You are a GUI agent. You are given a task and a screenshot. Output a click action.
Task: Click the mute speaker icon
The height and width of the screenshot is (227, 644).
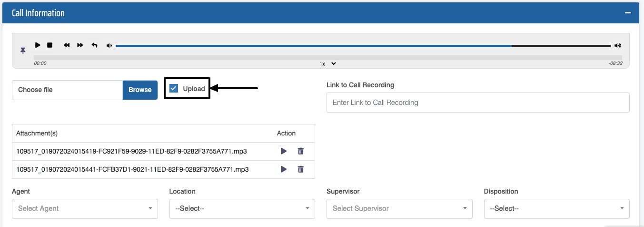109,46
